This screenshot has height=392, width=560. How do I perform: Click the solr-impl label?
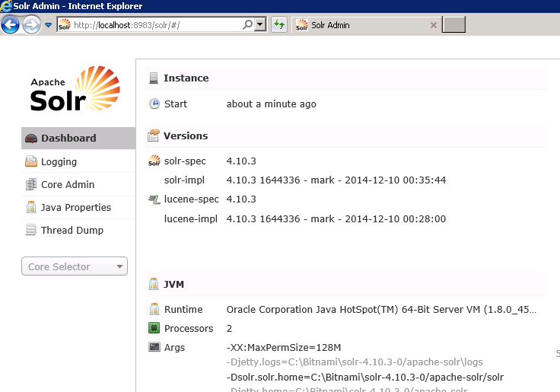184,180
